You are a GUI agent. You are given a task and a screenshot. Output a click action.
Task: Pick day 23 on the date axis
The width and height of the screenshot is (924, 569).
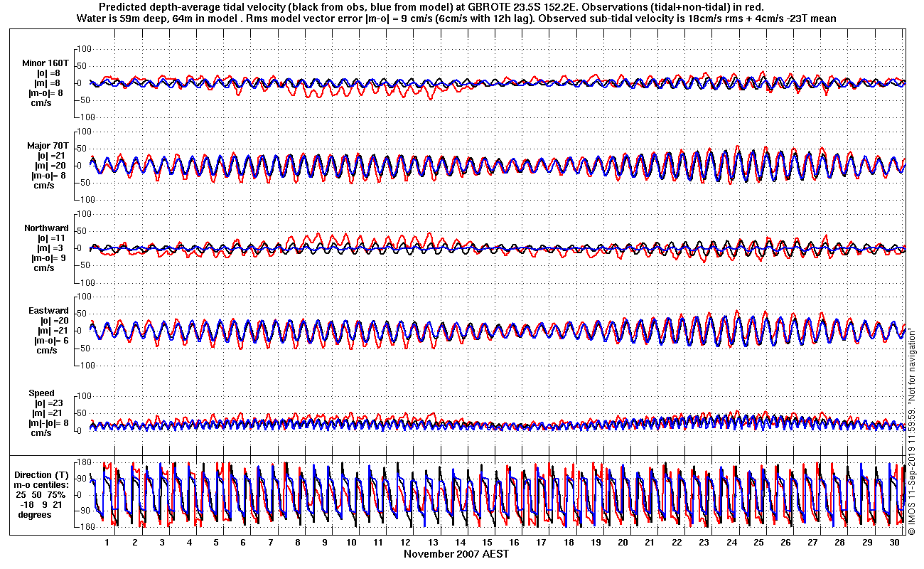coord(704,543)
